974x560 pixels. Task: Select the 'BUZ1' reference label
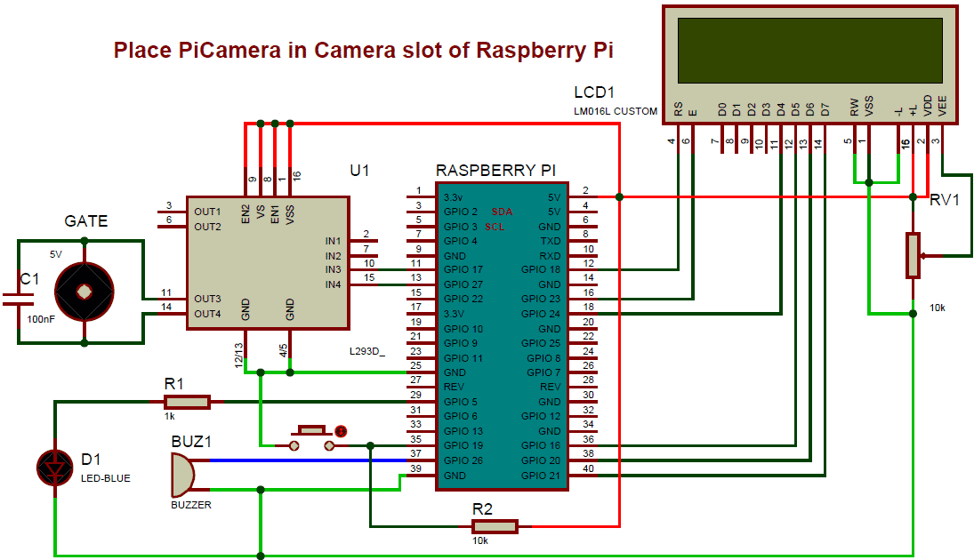tap(191, 442)
